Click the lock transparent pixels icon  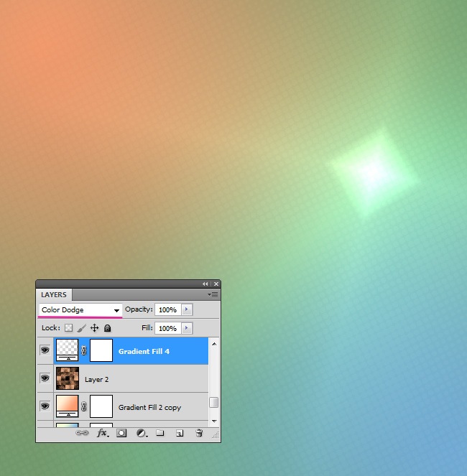click(69, 328)
